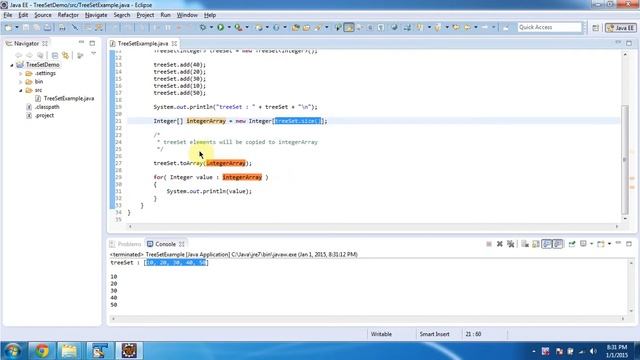Screen dimensions: 640x360
Task: Open the Source menu
Action: 43,15
